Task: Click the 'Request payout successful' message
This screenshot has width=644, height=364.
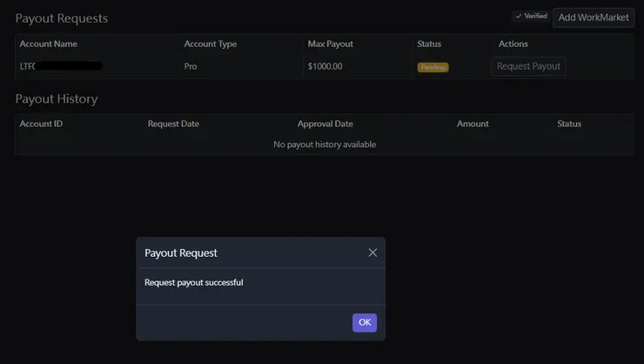Action: pos(193,282)
